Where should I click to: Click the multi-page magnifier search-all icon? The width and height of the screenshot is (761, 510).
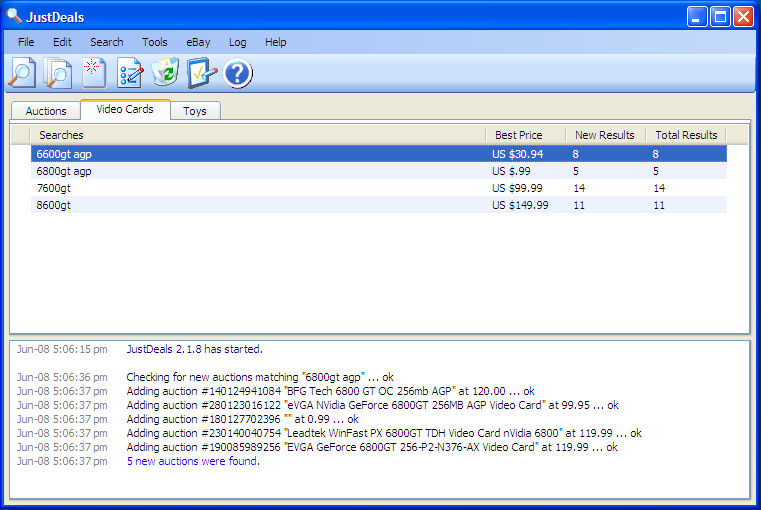(58, 73)
